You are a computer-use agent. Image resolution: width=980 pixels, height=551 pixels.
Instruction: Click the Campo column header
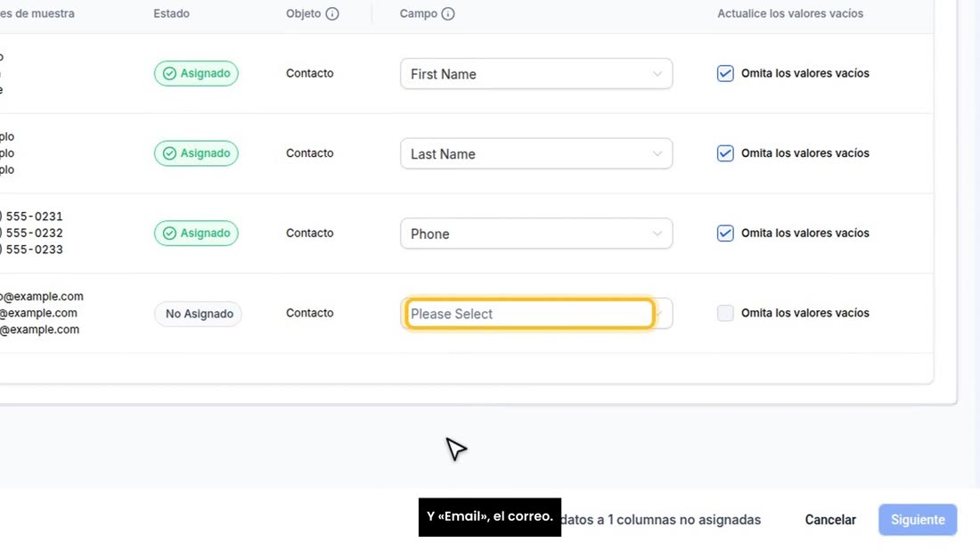(418, 13)
